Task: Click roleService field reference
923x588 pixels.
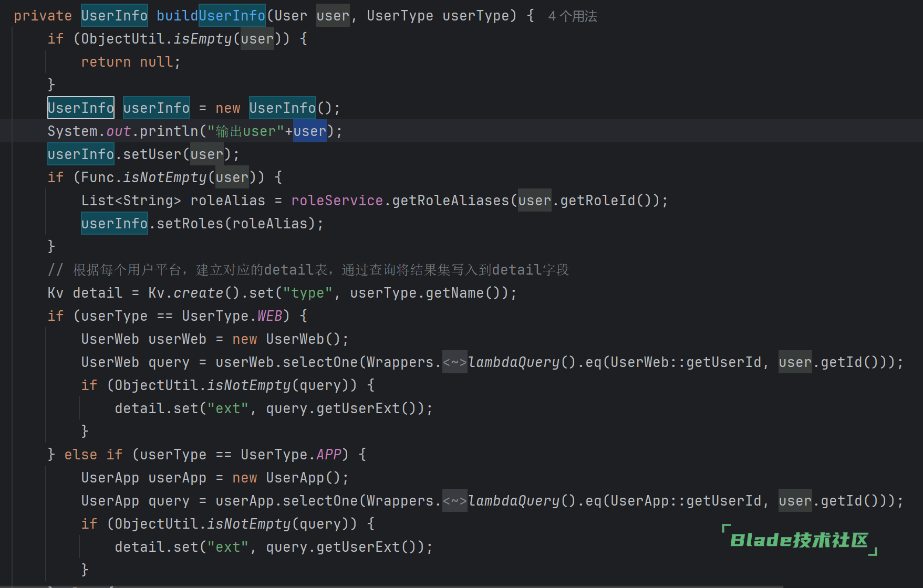Action: (337, 201)
